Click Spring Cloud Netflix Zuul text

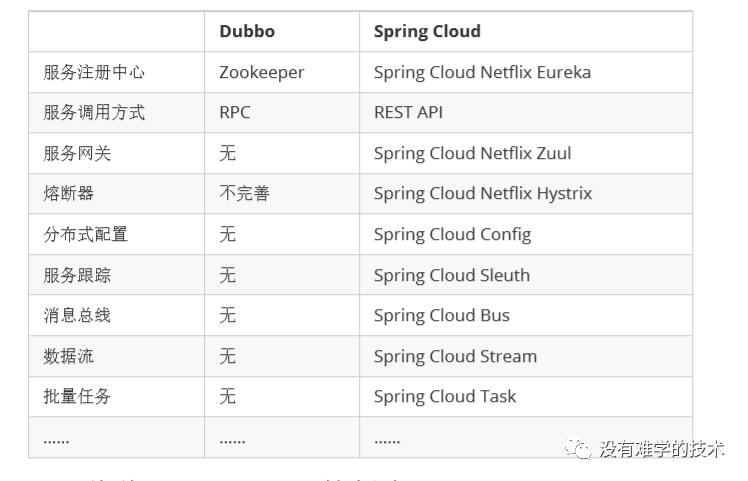point(472,154)
